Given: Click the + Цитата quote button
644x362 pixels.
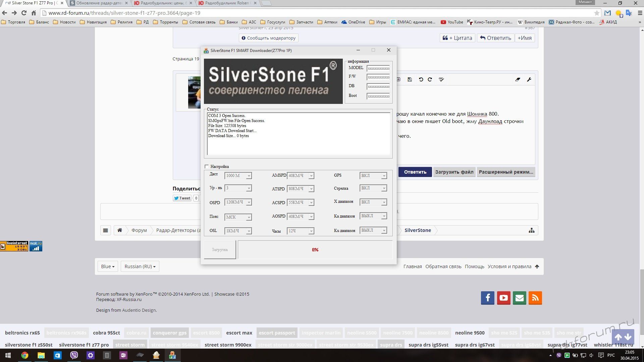Looking at the screenshot, I should [x=457, y=38].
